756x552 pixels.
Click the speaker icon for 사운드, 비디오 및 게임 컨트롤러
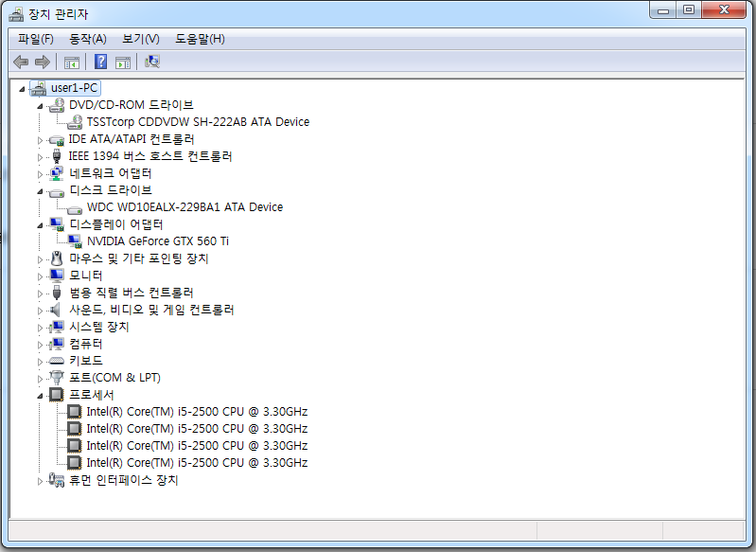(x=57, y=310)
